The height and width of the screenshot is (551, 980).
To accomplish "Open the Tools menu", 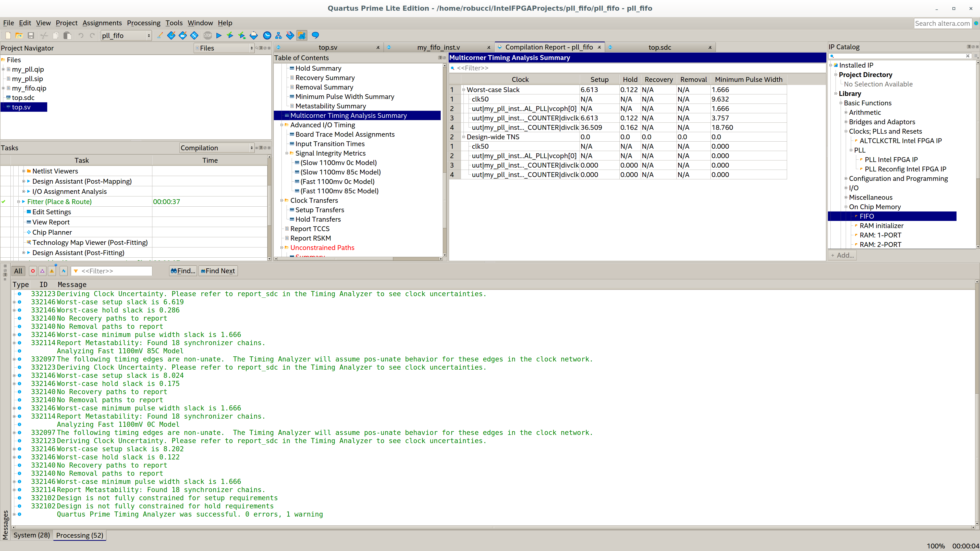I will pos(174,23).
